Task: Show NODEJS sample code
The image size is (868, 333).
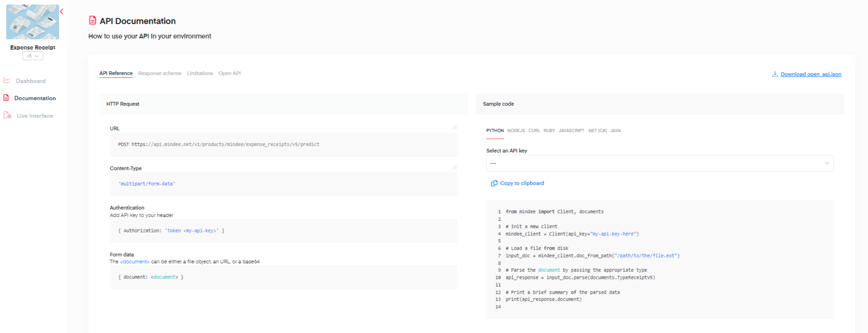Action: [516, 131]
